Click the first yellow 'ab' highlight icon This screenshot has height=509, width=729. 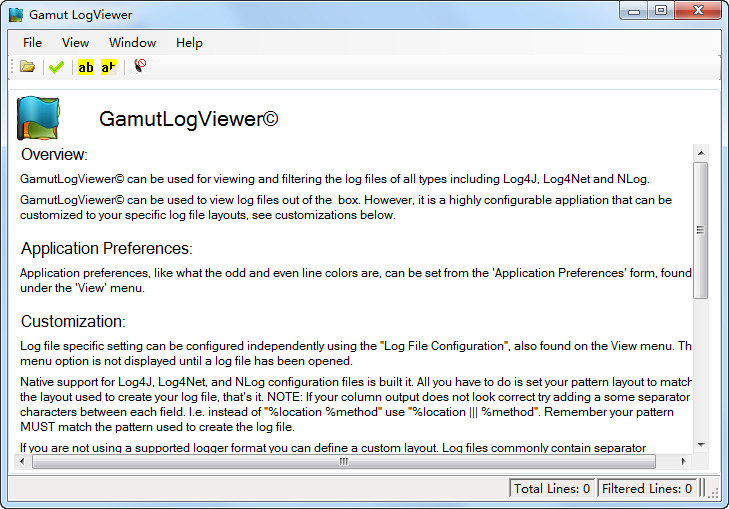(86, 67)
